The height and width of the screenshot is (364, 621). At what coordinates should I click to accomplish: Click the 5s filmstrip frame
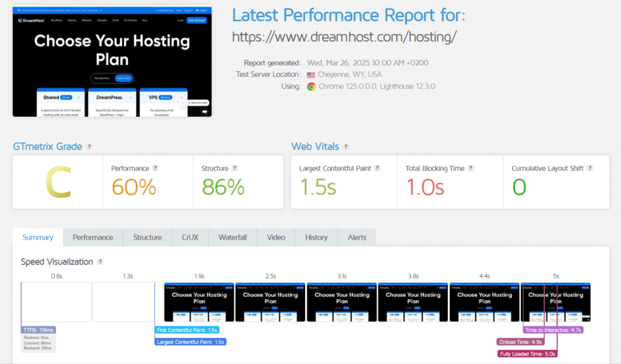pyautogui.click(x=556, y=302)
